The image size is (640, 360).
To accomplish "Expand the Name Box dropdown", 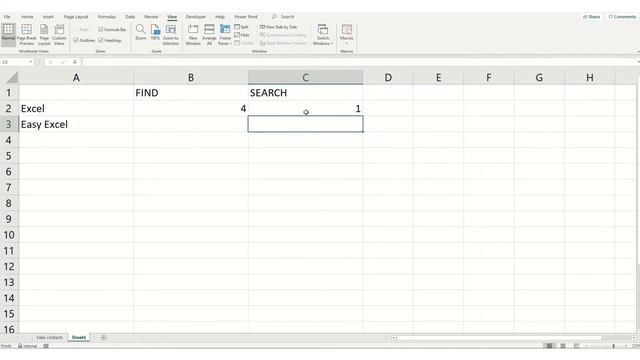I will coord(31,62).
